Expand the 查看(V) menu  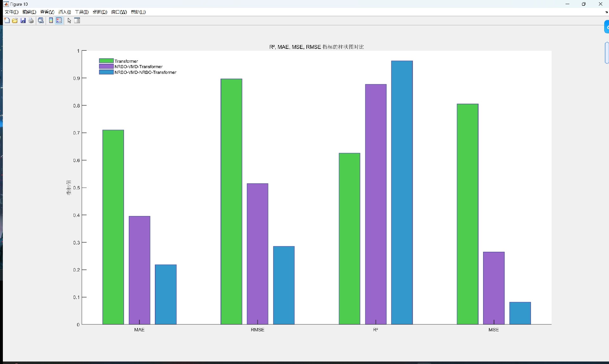(x=47, y=12)
